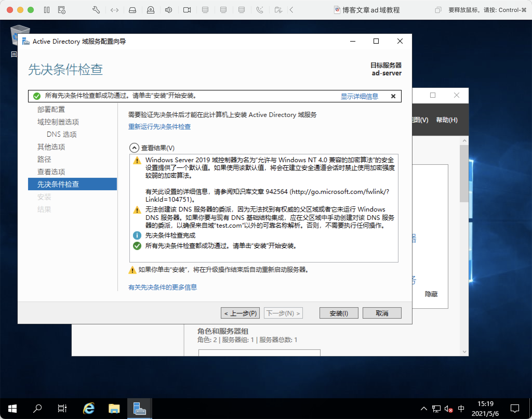Select the DNS 选项 wizard step
The width and height of the screenshot is (532, 419).
[62, 134]
